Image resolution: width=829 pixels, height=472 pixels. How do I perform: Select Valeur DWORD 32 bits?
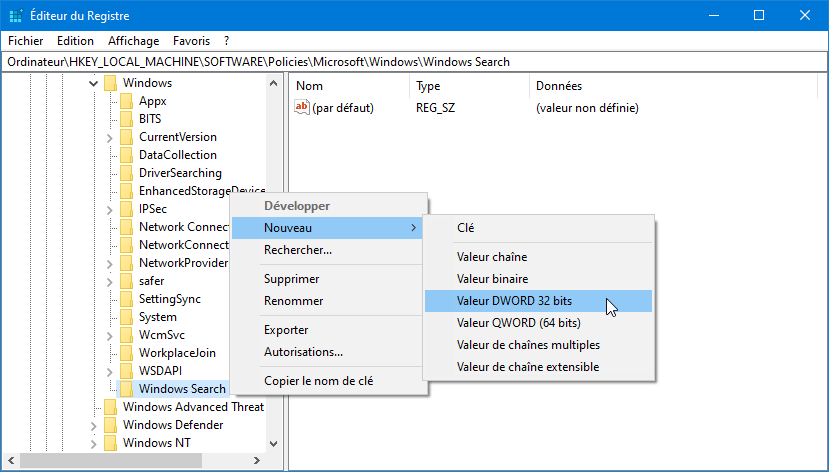[539, 301]
